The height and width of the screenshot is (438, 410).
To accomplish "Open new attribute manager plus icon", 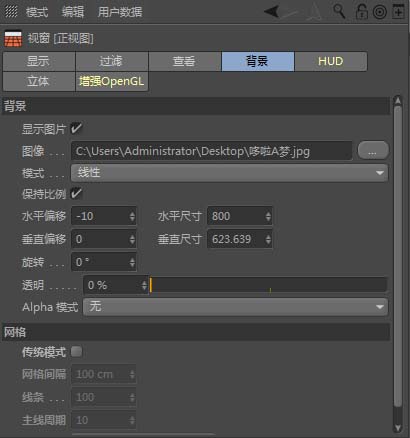I will click(398, 12).
